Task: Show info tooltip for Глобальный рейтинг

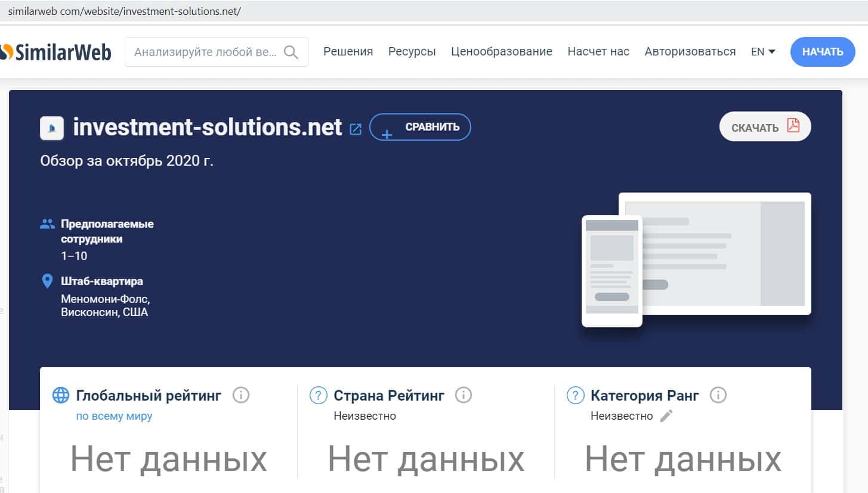Action: (240, 395)
